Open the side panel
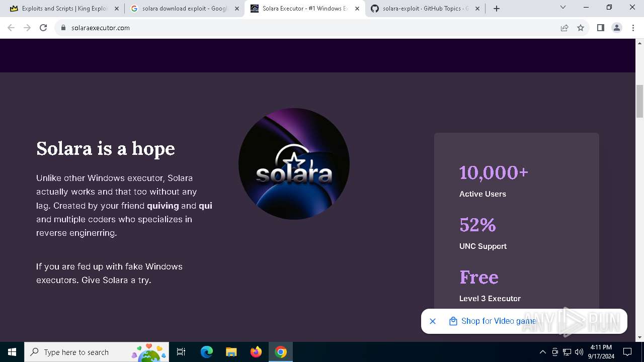Image resolution: width=644 pixels, height=362 pixels. [x=600, y=28]
